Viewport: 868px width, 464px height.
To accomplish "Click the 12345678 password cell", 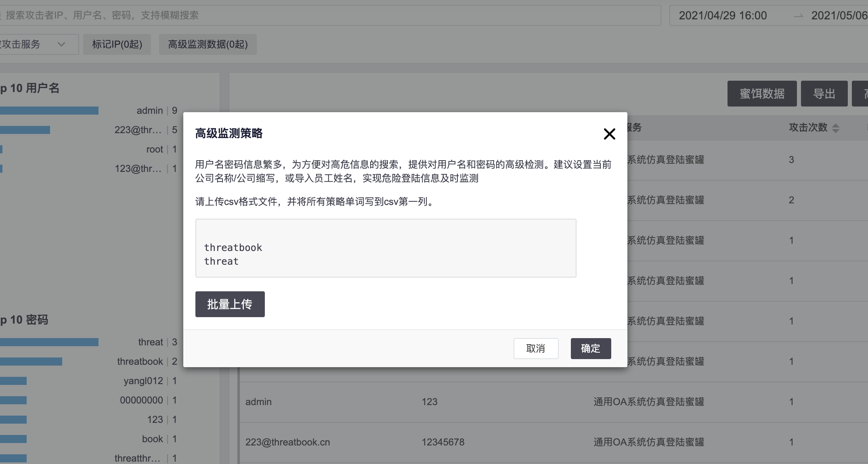I will [x=443, y=442].
